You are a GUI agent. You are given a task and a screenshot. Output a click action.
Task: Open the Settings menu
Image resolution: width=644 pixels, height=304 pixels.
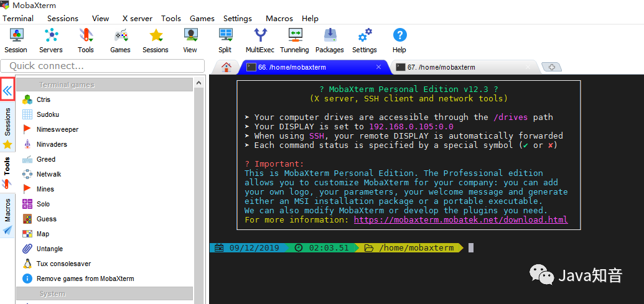238,19
